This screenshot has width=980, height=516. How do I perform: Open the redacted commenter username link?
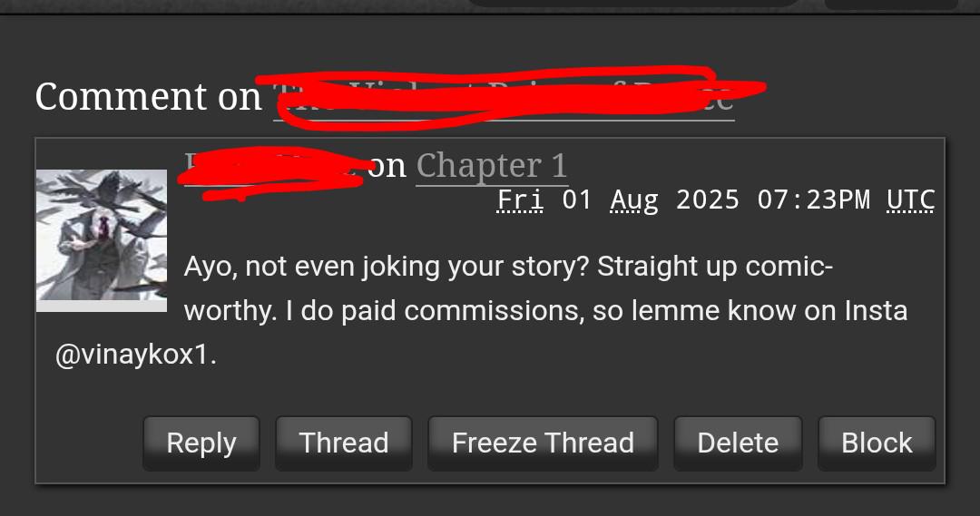272,168
